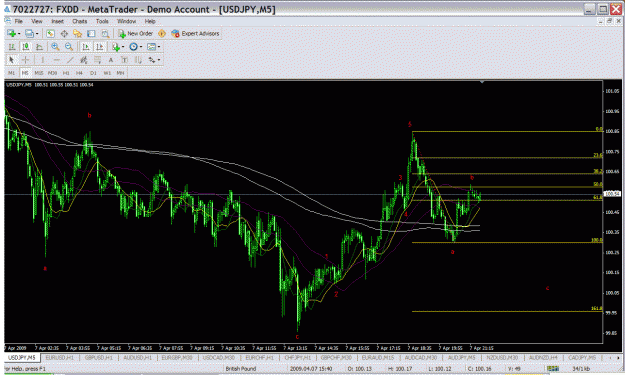Switch to bar chart display

tap(12, 47)
